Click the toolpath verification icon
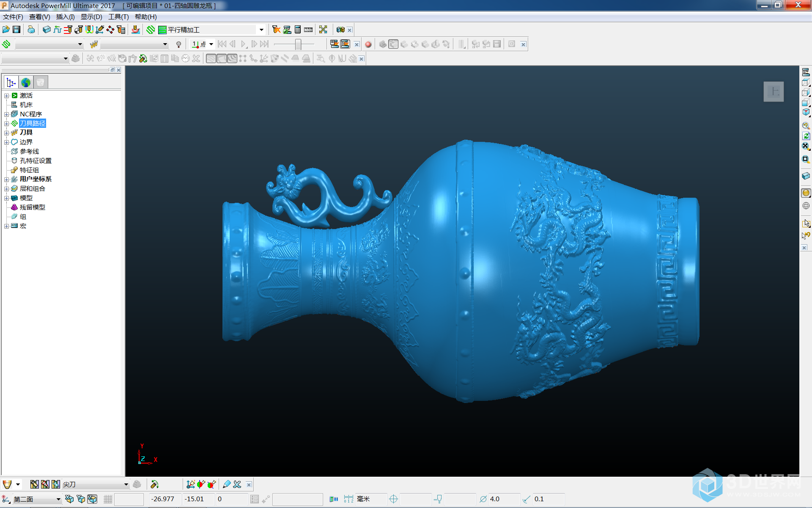812x508 pixels. (x=287, y=30)
